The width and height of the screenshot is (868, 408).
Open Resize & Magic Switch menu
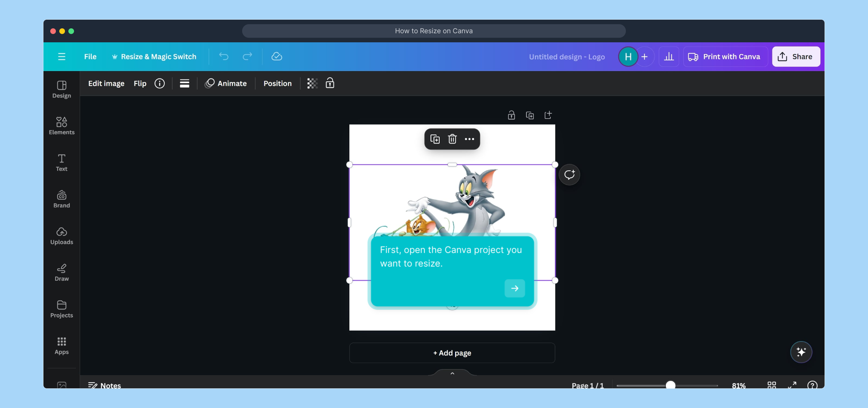point(154,57)
